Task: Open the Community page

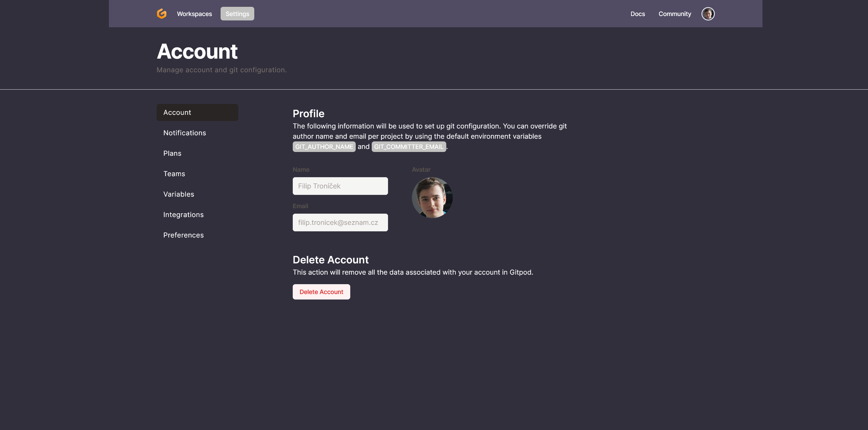Action: 674,14
